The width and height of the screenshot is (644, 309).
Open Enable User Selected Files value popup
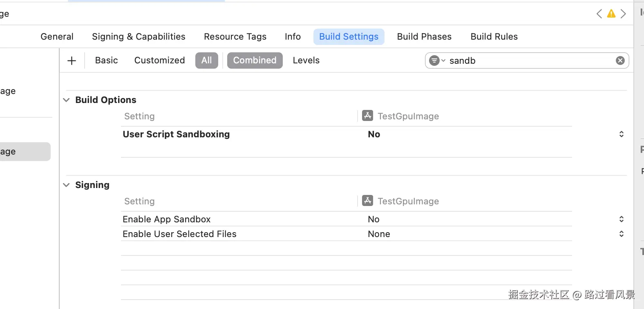[621, 234]
